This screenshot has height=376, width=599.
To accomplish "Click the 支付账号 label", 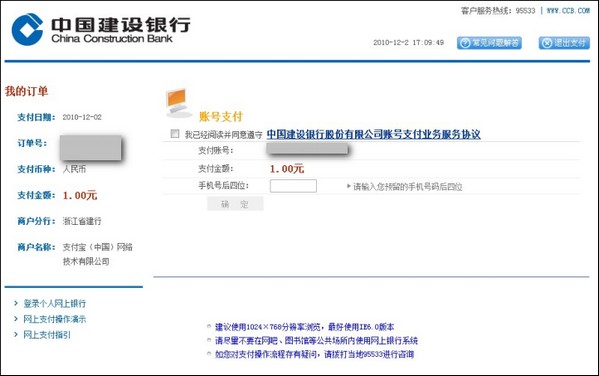I will tap(215, 151).
